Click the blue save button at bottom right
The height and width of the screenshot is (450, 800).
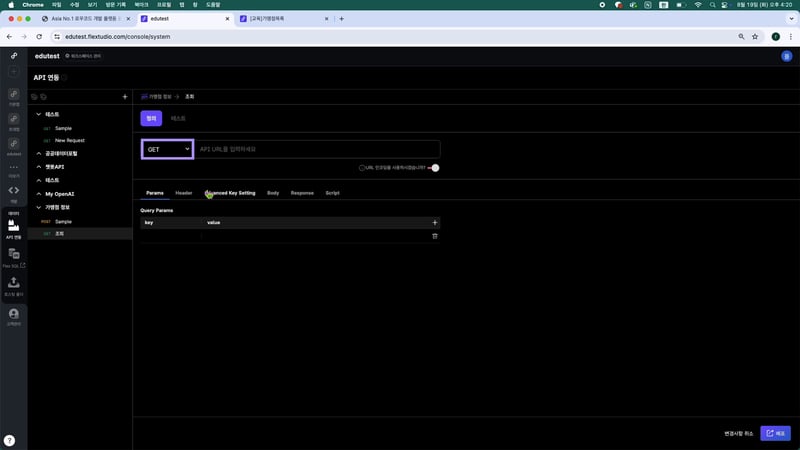point(775,433)
